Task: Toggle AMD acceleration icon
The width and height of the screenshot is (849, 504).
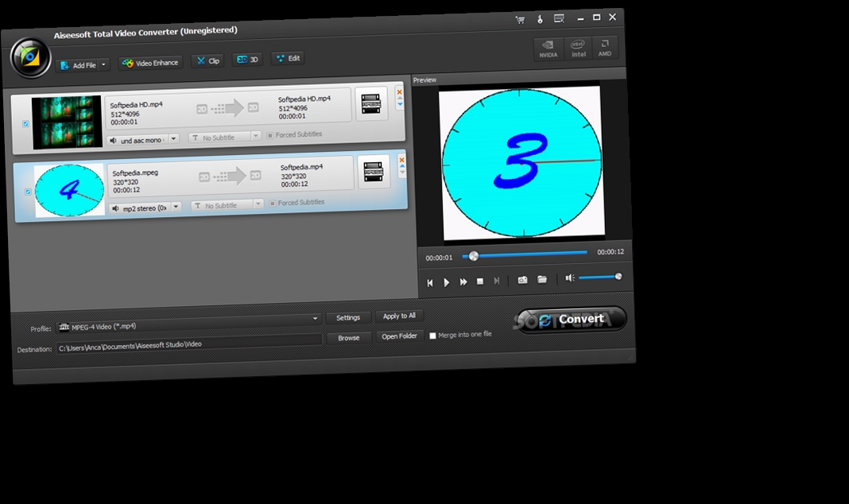Action: coord(605,47)
